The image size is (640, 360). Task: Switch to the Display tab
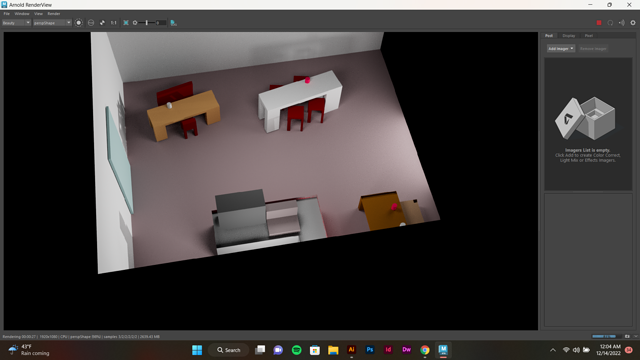569,36
